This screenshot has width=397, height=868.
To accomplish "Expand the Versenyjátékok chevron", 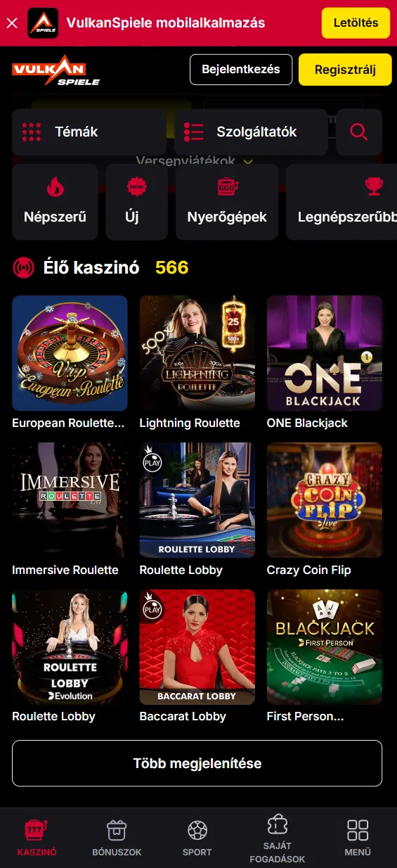I will tap(247, 161).
